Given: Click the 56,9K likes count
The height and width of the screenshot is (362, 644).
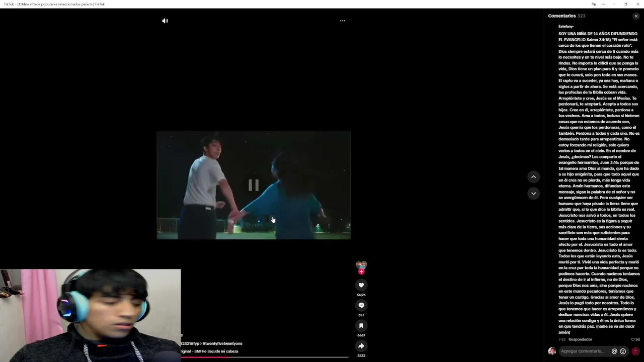Looking at the screenshot, I should 361,295.
